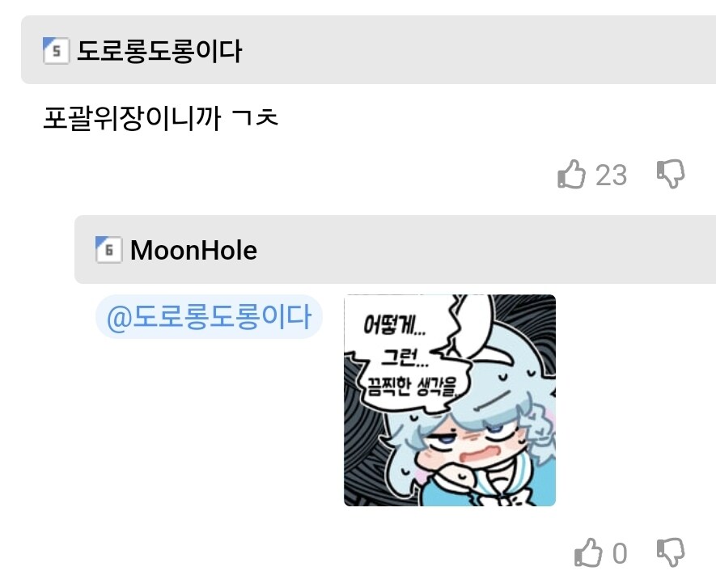Downvote MoonHole's sticker reply
The width and height of the screenshot is (716, 588).
tap(671, 552)
